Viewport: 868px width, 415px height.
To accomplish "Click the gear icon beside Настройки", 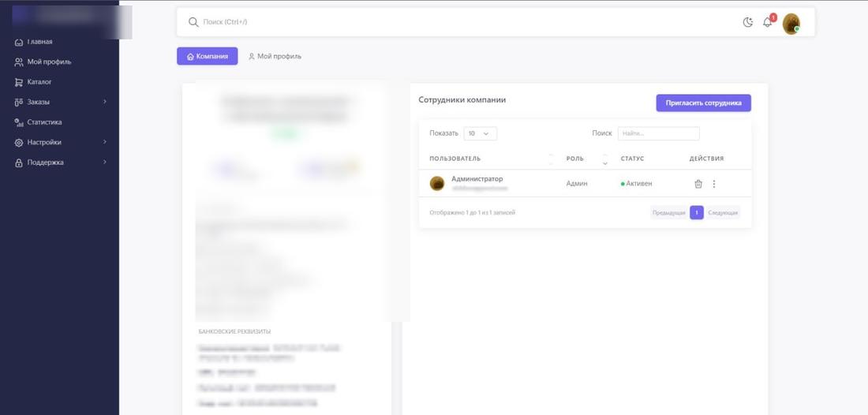I will (x=18, y=143).
